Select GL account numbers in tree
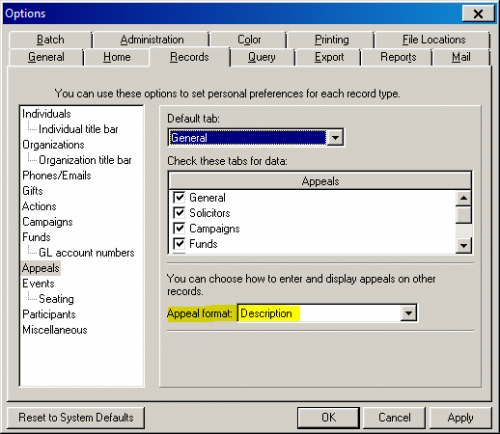The width and height of the screenshot is (500, 434). coord(86,253)
